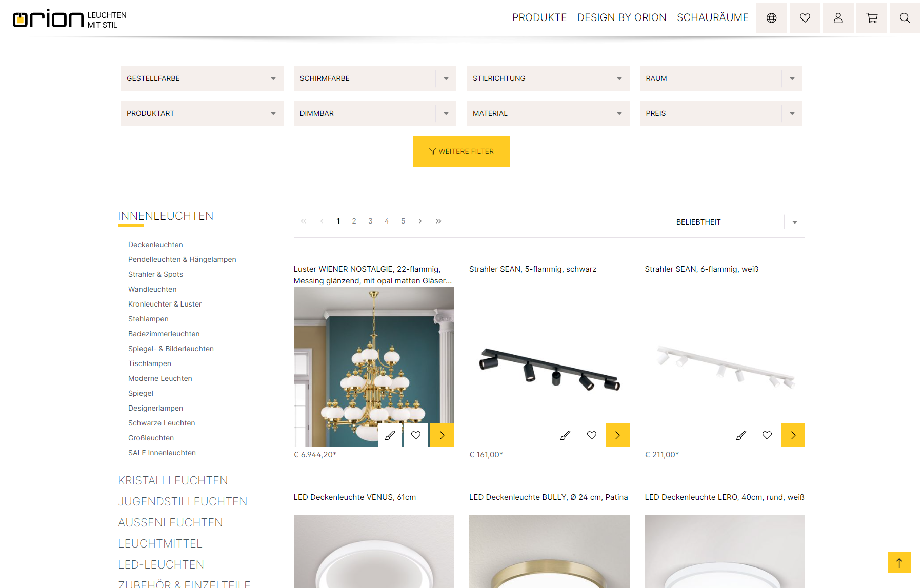The image size is (923, 588).
Task: Open the language globe icon
Action: coord(771,18)
